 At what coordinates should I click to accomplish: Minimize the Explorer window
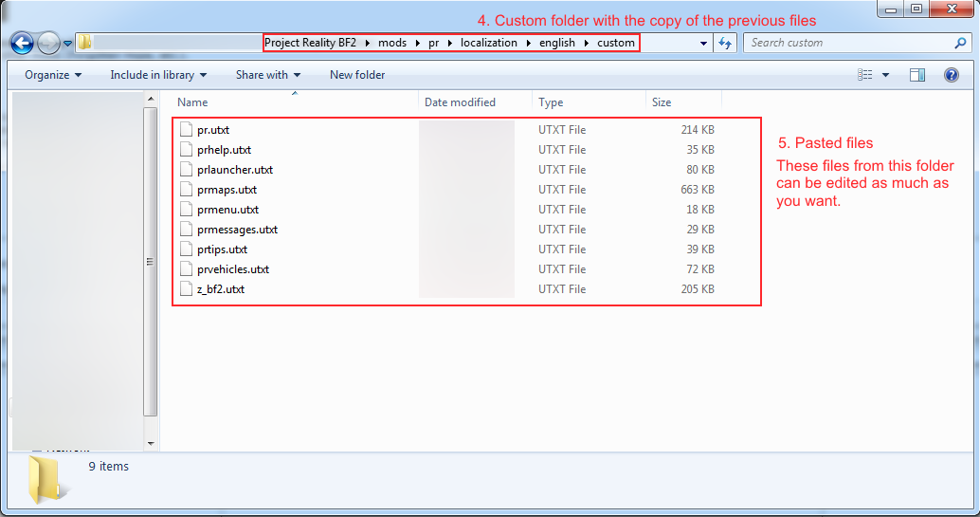(x=891, y=9)
